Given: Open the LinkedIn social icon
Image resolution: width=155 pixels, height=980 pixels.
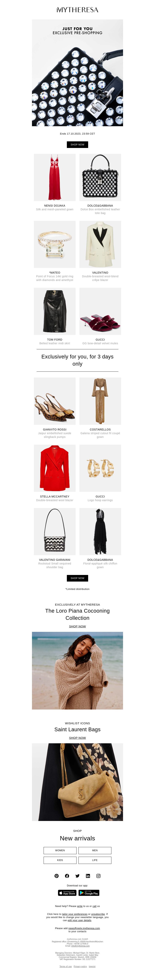Looking at the screenshot, I should tap(88, 876).
